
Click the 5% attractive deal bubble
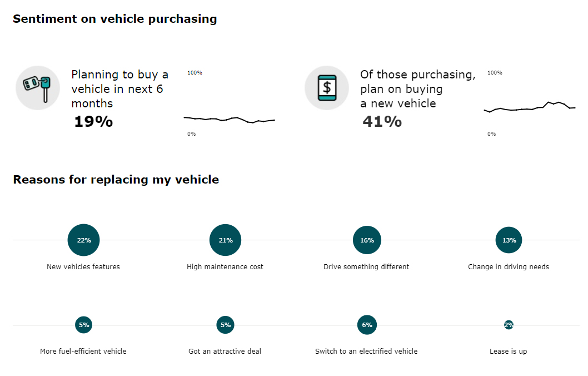point(225,325)
